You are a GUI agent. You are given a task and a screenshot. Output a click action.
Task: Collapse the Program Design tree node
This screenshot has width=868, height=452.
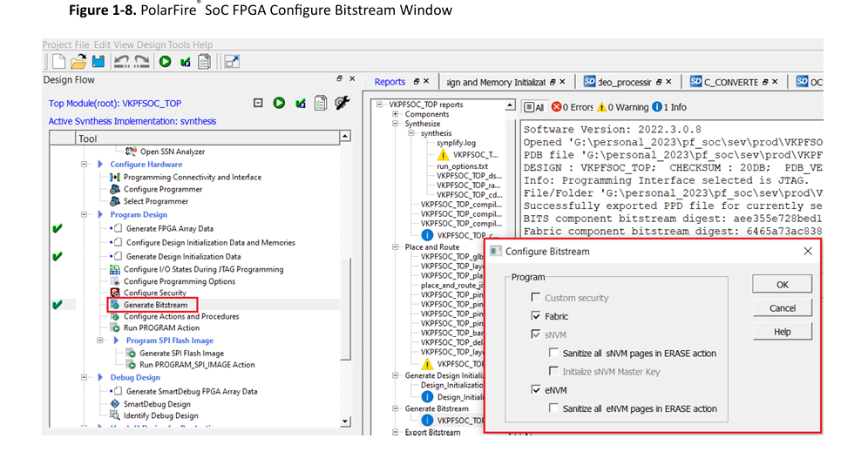[x=85, y=214]
